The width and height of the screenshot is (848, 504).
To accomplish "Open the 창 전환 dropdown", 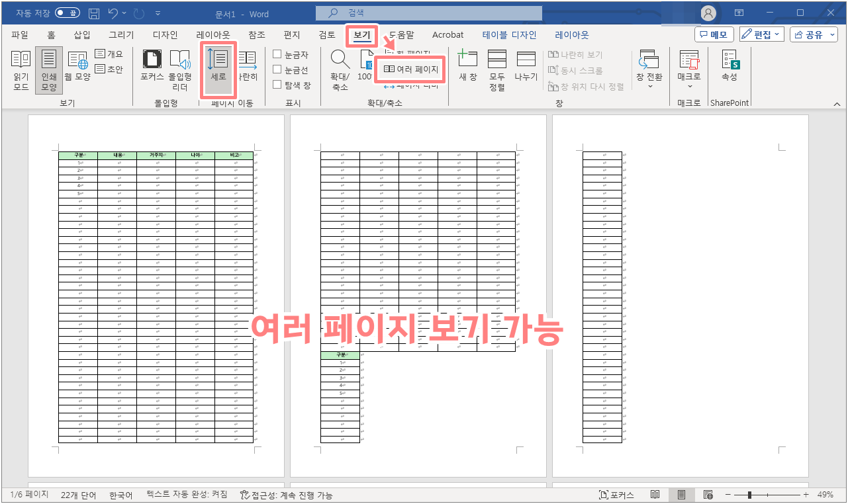I will pyautogui.click(x=649, y=70).
